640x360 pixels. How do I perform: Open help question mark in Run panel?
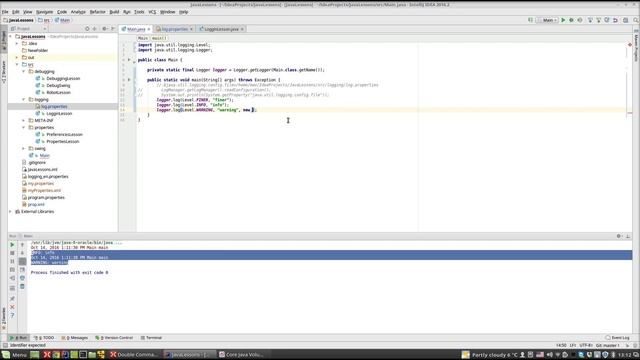pyautogui.click(x=12, y=316)
